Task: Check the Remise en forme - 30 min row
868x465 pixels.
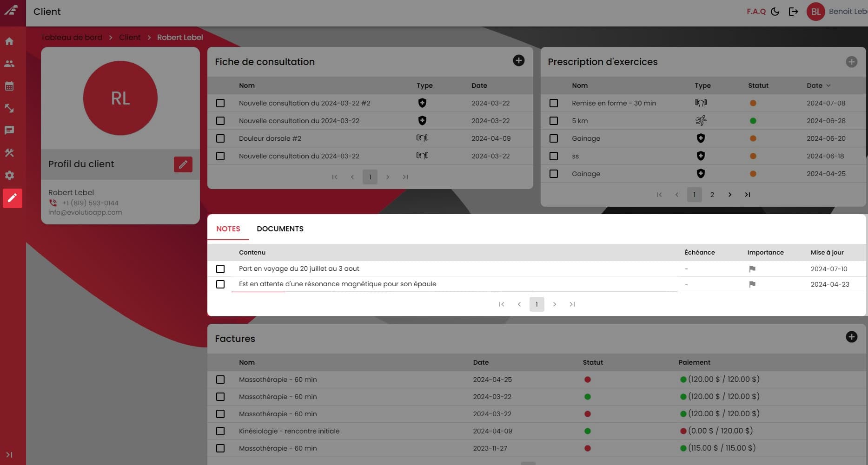Action: coord(553,103)
